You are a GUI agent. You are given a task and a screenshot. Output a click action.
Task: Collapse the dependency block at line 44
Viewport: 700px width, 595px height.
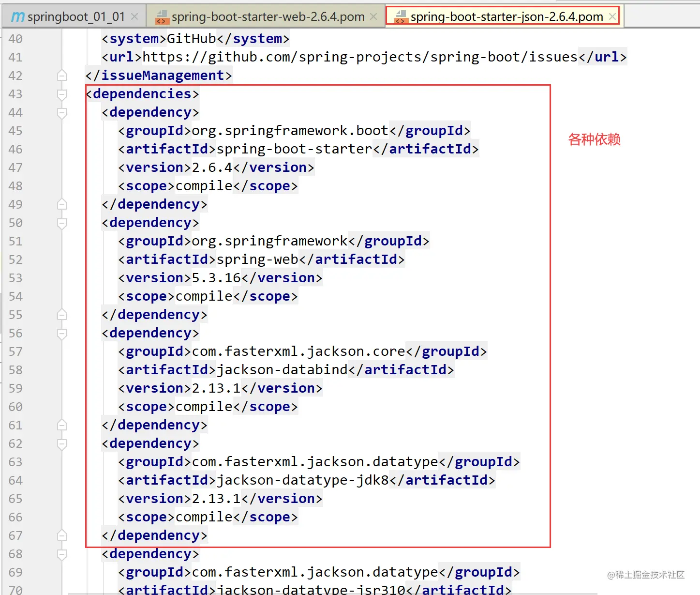(62, 112)
